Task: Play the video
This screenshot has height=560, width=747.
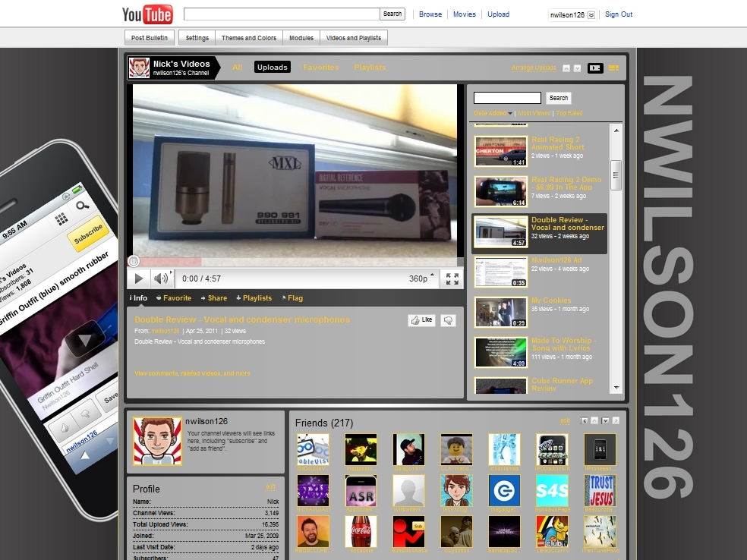Action: pos(139,278)
